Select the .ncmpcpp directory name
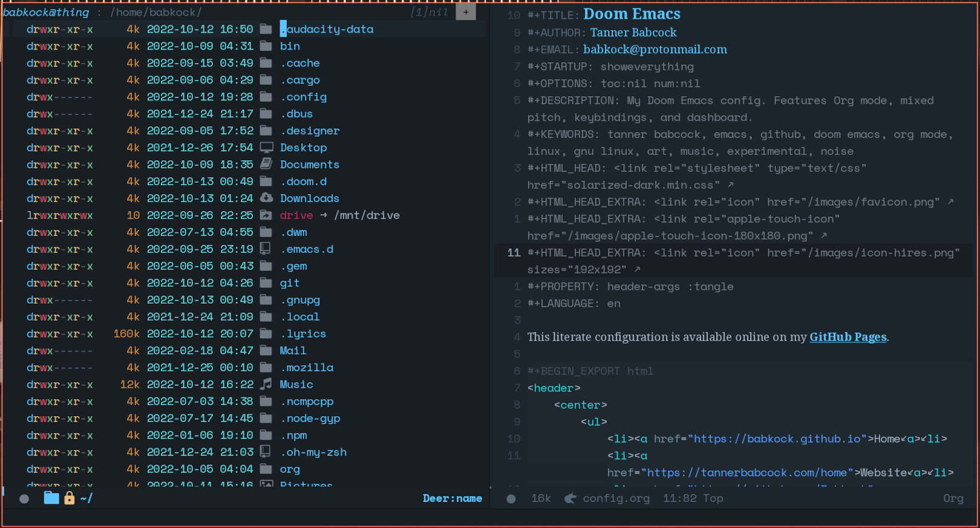This screenshot has width=980, height=528. point(307,402)
